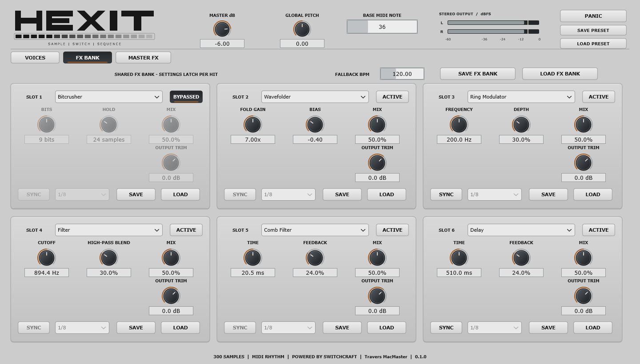Adjust the Slot 6 Time knob

459,258
